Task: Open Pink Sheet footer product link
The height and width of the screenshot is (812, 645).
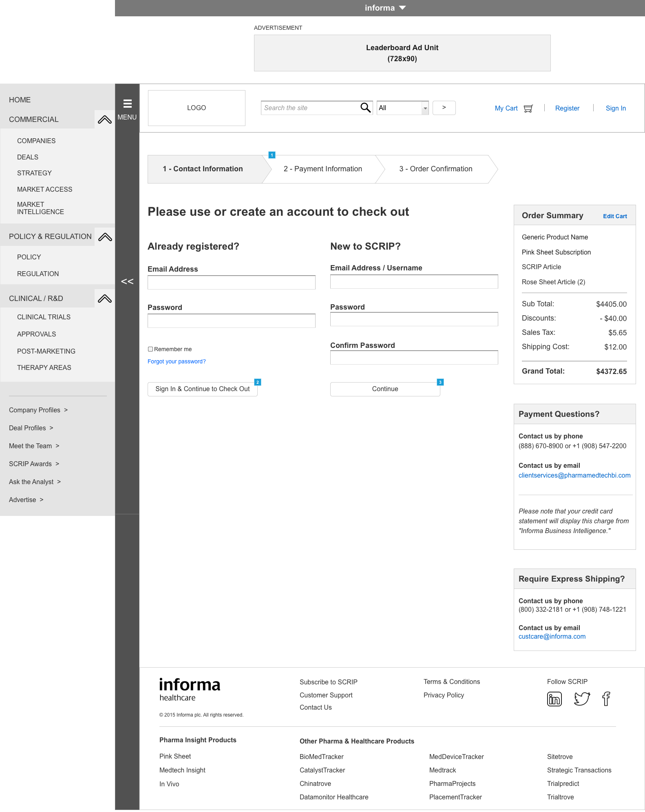Action: [x=175, y=756]
